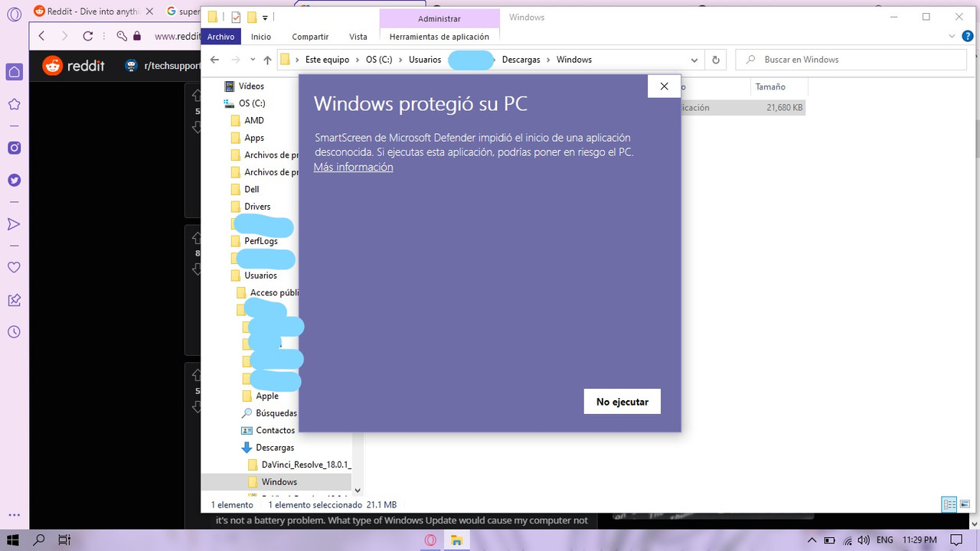The width and height of the screenshot is (980, 551).
Task: Click the 21,680 KB size cell
Action: click(784, 108)
